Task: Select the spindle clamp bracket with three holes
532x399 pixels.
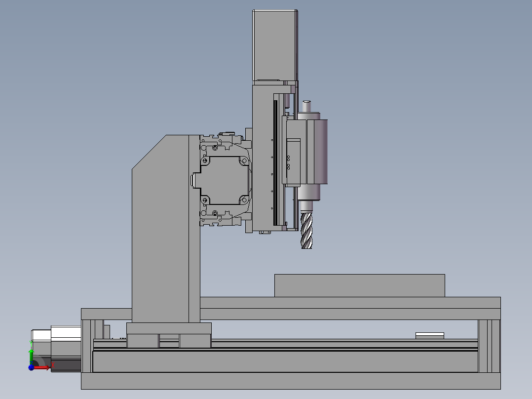Action: pyautogui.click(x=294, y=161)
